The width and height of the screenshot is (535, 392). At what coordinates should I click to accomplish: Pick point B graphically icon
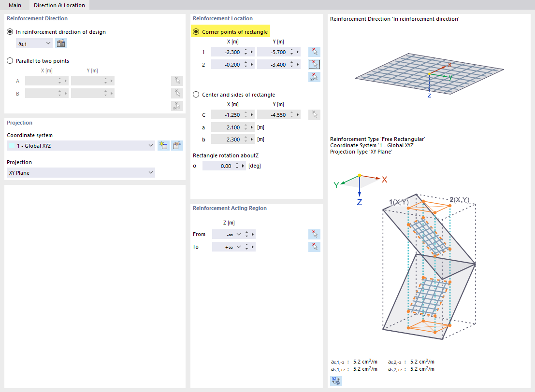pos(177,93)
